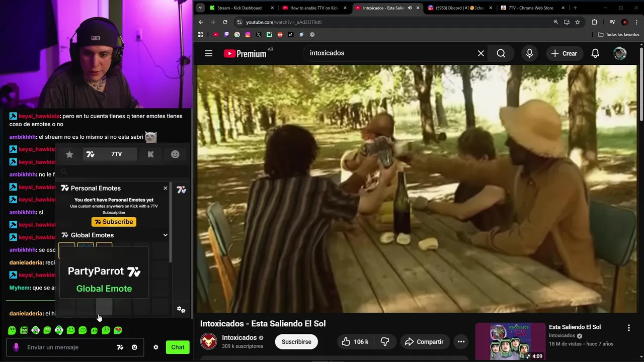This screenshot has height=362, width=644.
Task: Open chat settings gear next to Chat button
Action: [x=156, y=347]
